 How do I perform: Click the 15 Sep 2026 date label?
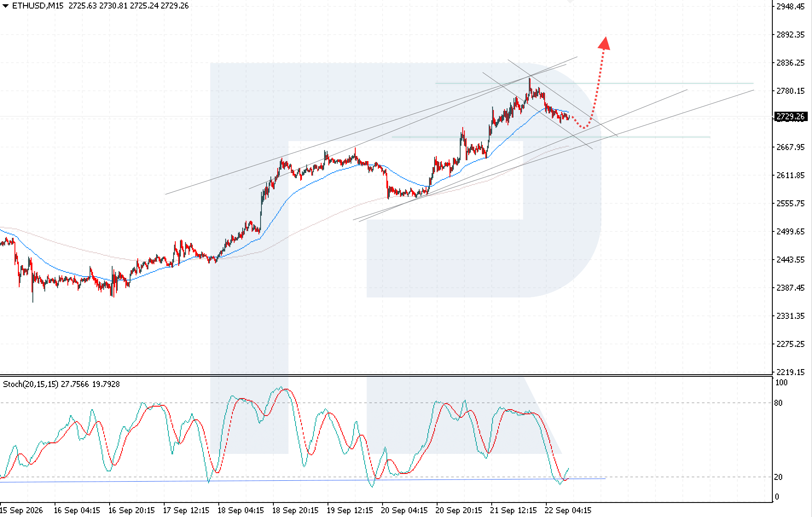point(21,510)
